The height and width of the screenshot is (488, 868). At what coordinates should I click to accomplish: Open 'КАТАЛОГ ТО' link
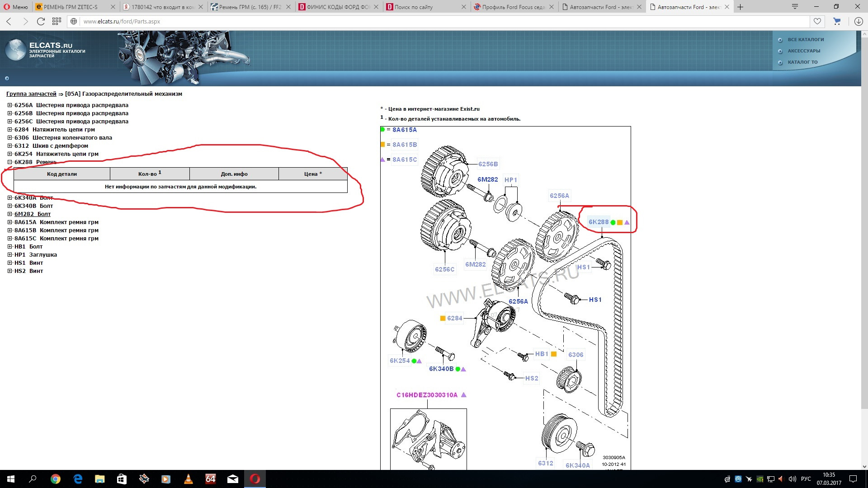pos(802,62)
